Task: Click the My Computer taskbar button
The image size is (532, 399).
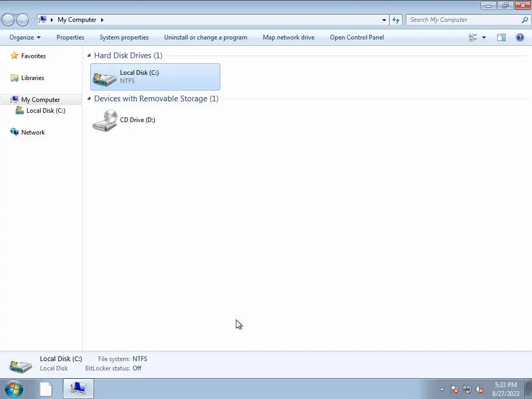Action: pos(78,389)
